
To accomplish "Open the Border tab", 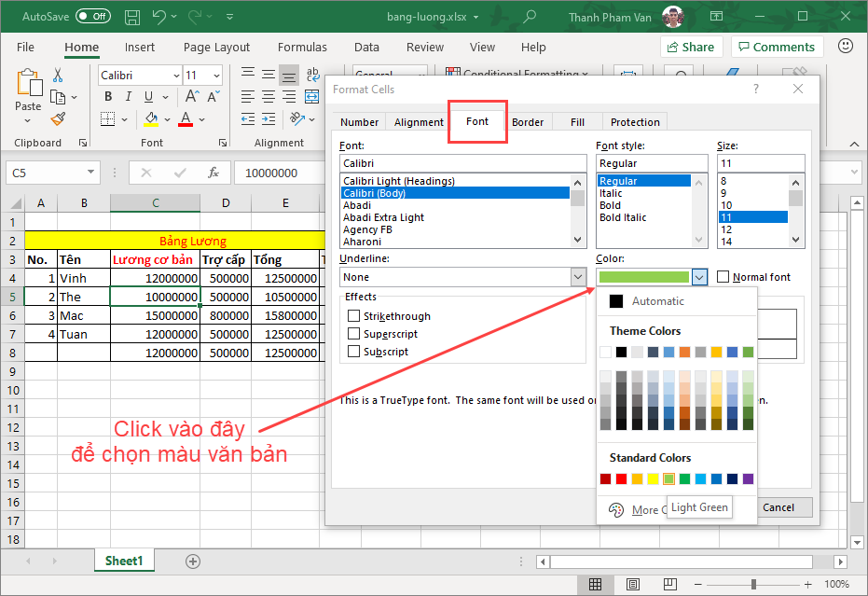I will pyautogui.click(x=528, y=122).
